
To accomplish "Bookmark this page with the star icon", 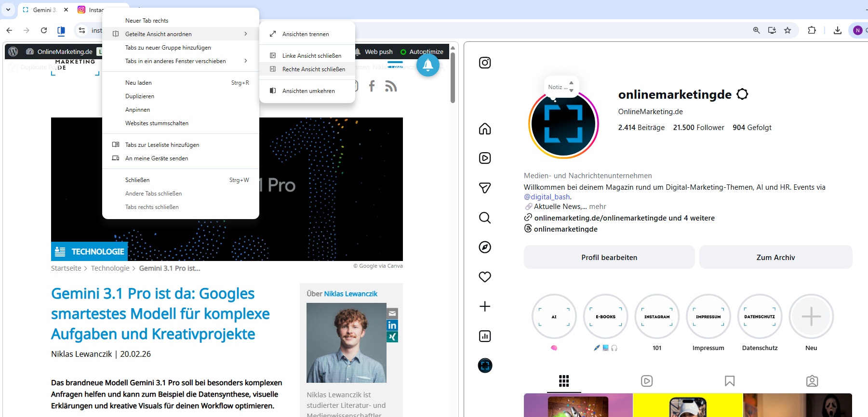I will point(788,30).
